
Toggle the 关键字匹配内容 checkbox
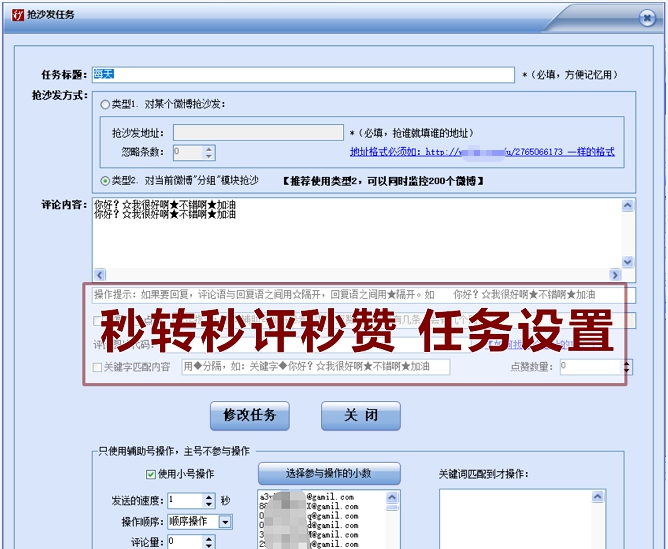(x=98, y=367)
